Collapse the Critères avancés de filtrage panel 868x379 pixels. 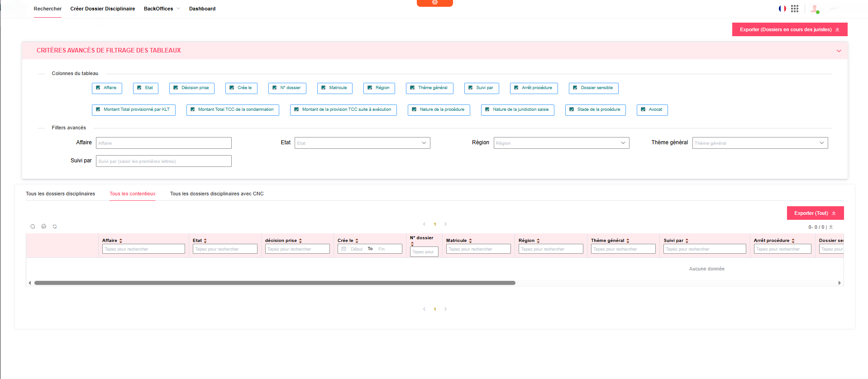(839, 51)
